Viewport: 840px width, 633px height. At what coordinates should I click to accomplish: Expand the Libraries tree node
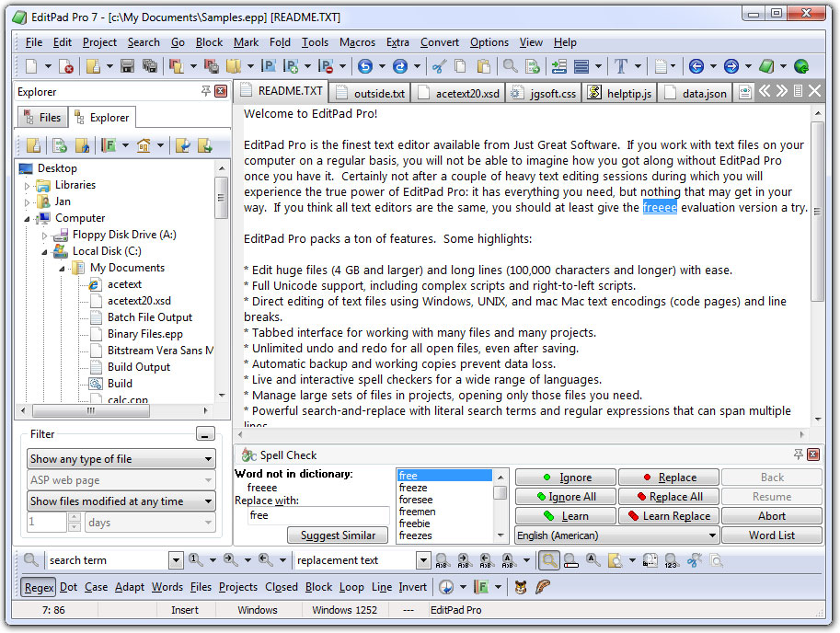(x=27, y=186)
